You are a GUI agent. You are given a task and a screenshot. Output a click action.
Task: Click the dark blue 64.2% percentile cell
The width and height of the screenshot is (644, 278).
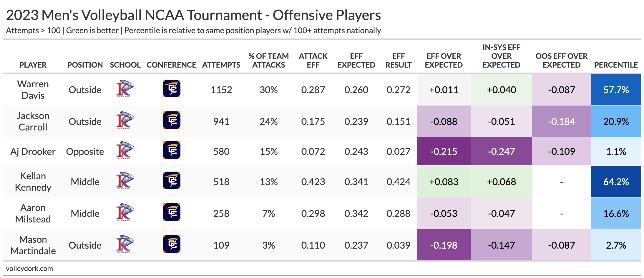616,182
